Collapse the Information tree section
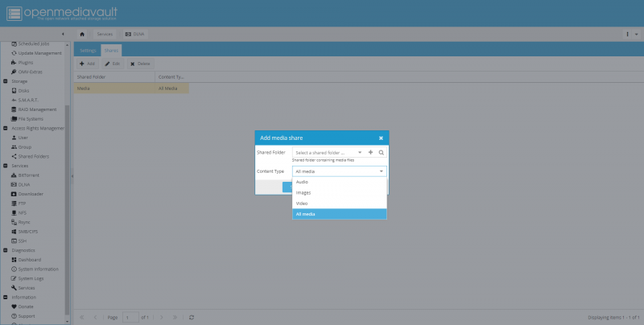Screen dimensions: 644x325 click(x=6, y=298)
